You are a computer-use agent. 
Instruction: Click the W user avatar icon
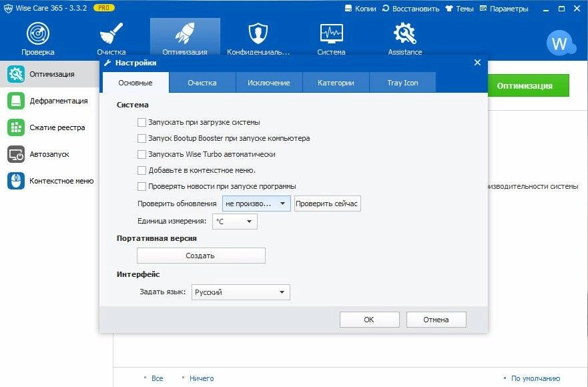560,43
